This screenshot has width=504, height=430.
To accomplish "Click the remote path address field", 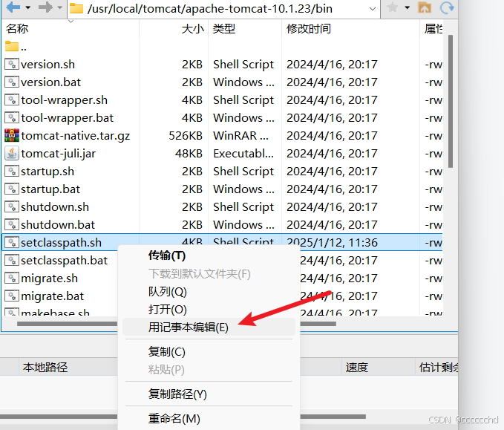I will pyautogui.click(x=223, y=9).
